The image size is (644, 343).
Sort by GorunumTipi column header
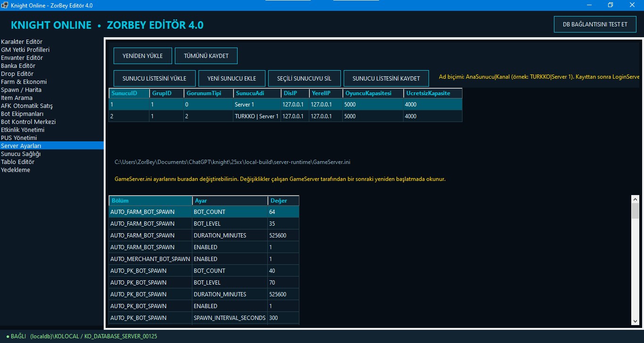208,93
